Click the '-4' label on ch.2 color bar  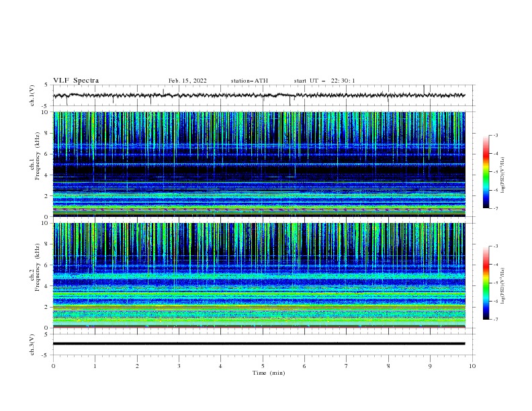(495, 265)
